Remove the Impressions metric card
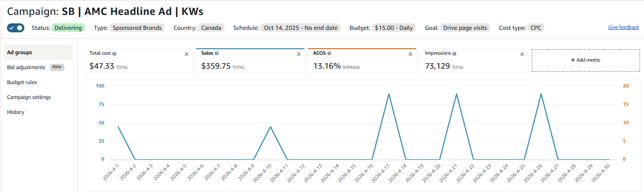This screenshot has width=644, height=192. (x=522, y=54)
